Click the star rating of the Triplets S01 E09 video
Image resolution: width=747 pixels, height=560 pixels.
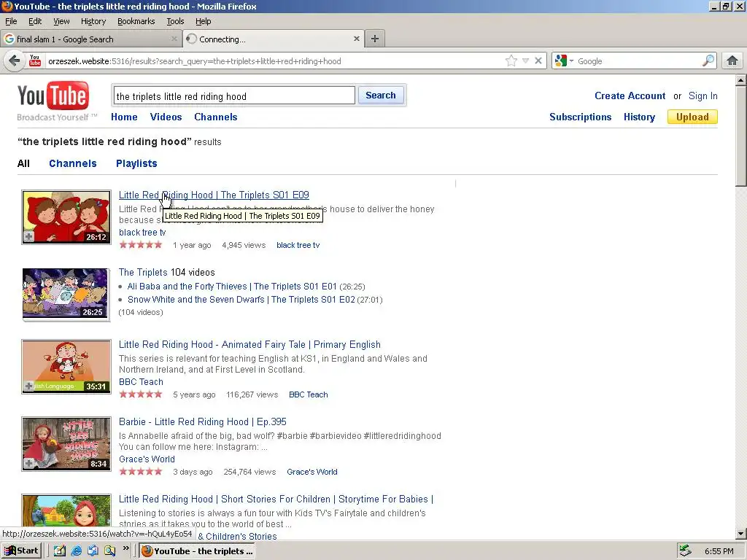[x=141, y=245]
